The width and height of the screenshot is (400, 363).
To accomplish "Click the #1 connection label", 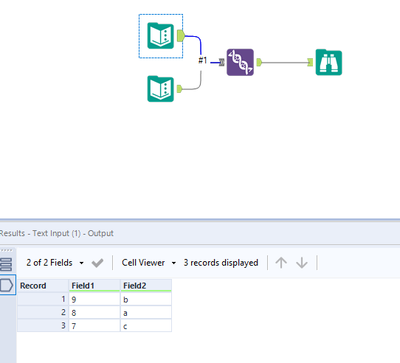I will click(x=203, y=60).
